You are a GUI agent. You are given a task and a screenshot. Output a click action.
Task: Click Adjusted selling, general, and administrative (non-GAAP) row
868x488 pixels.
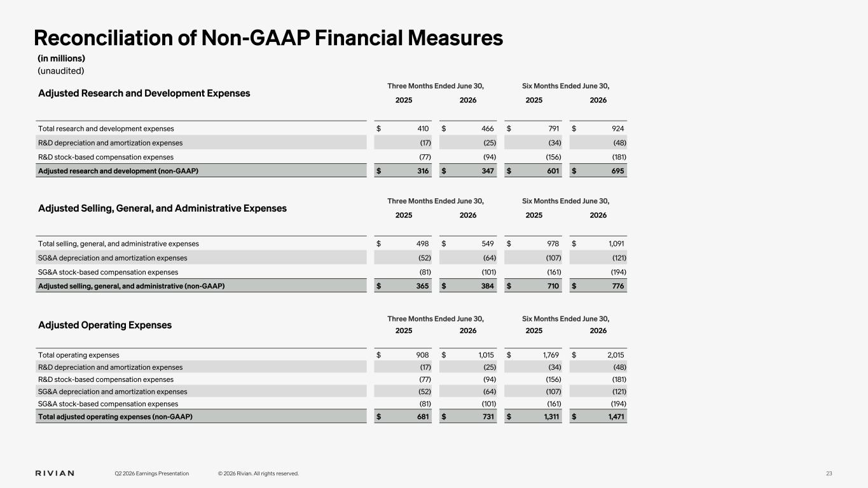click(x=333, y=286)
